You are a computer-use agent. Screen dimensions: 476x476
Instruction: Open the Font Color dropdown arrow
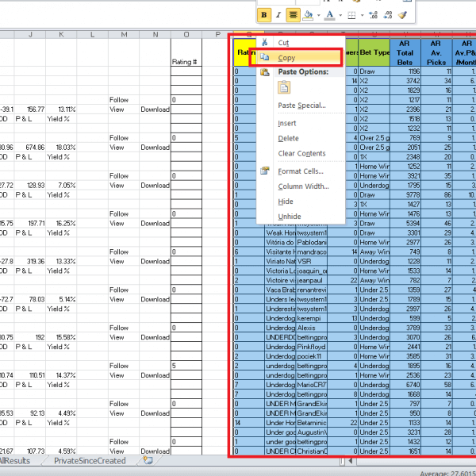click(340, 15)
